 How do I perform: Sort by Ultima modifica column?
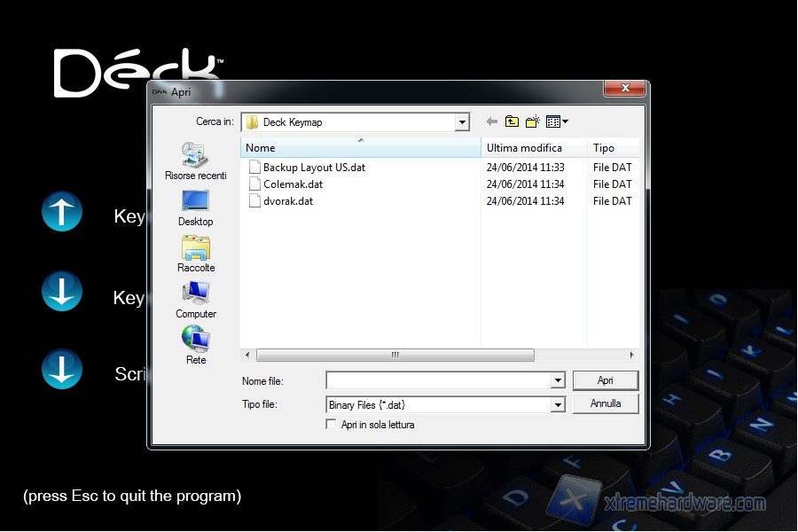pyautogui.click(x=533, y=148)
